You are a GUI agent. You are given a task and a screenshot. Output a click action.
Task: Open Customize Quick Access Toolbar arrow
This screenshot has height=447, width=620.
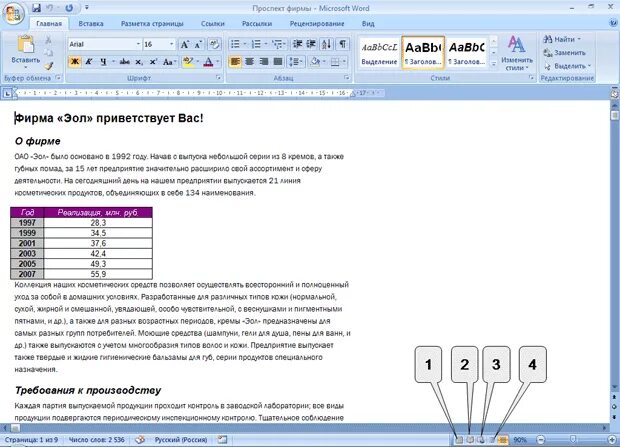coord(87,8)
